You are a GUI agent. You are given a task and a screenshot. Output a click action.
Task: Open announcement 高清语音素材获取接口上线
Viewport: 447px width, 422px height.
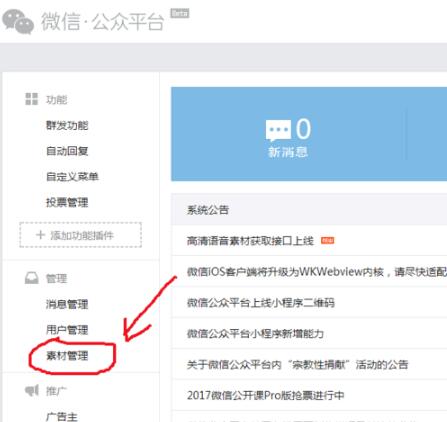point(250,240)
